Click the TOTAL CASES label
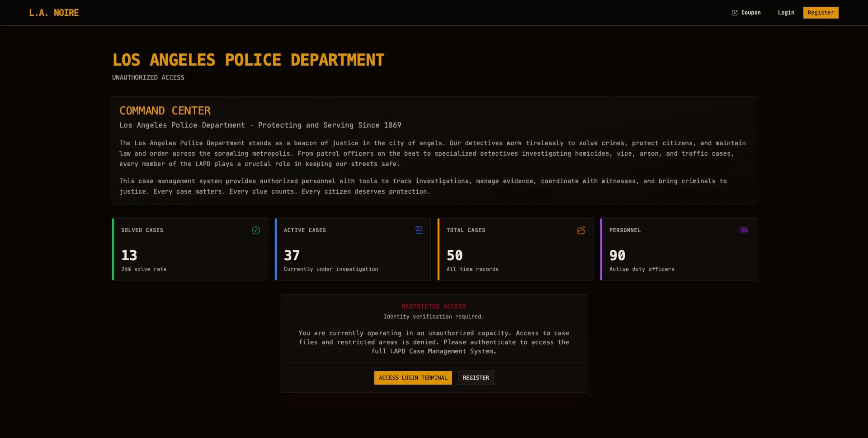868x438 pixels. point(466,230)
